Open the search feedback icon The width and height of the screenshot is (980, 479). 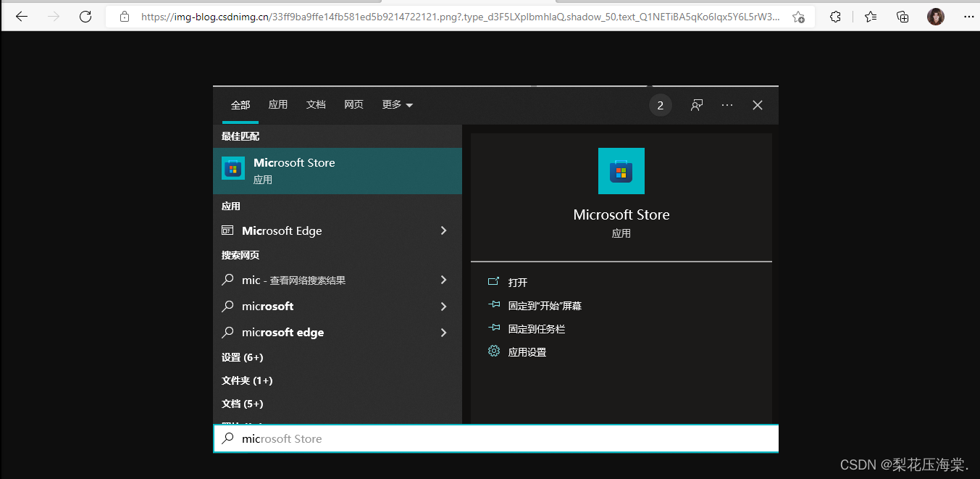(x=697, y=106)
